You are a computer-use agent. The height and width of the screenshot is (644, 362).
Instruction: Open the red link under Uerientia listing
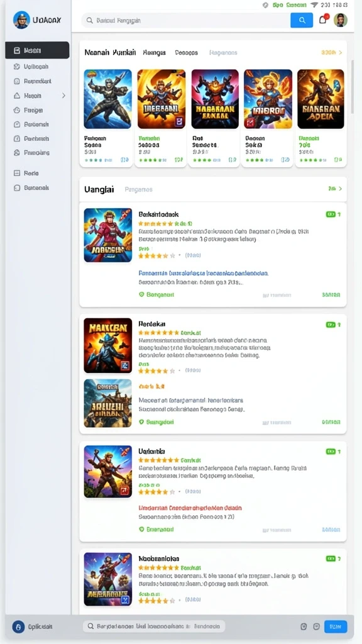190,508
